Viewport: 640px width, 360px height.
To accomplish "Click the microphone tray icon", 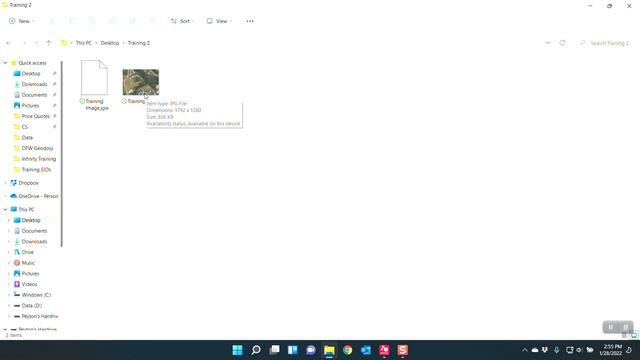I will [556, 350].
